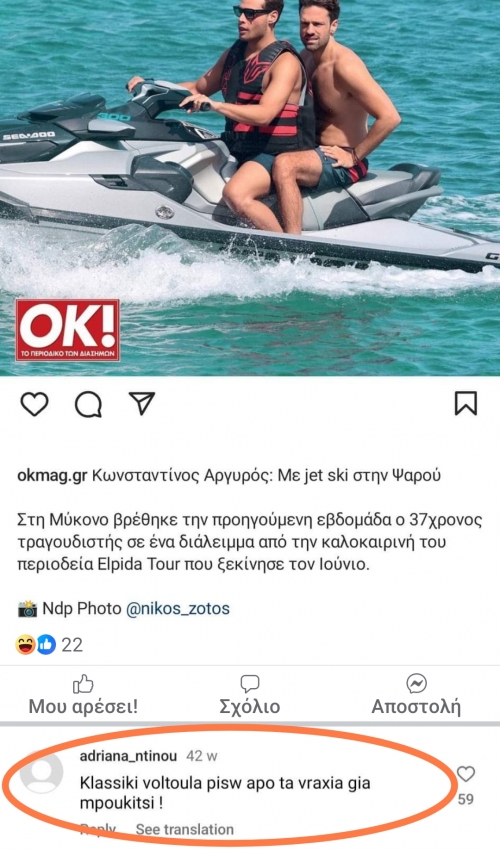Tap the Αποστολή messenger button

pos(416,696)
